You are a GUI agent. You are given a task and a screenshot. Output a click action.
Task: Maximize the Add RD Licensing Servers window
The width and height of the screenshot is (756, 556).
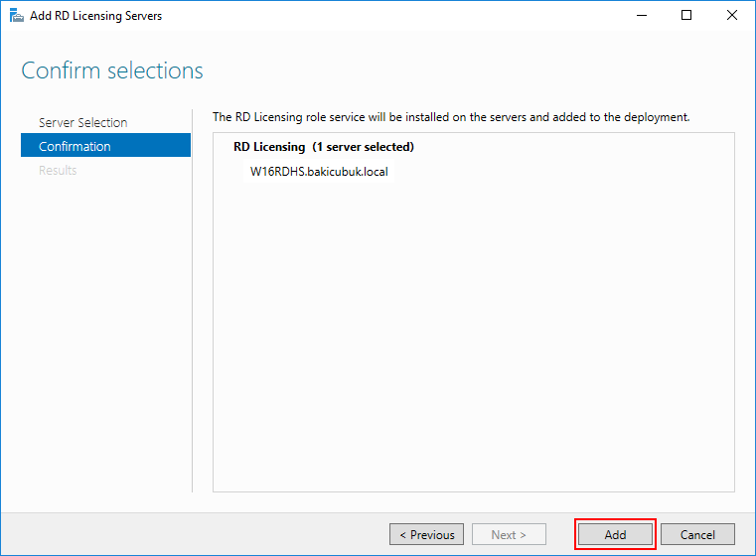pyautogui.click(x=686, y=16)
